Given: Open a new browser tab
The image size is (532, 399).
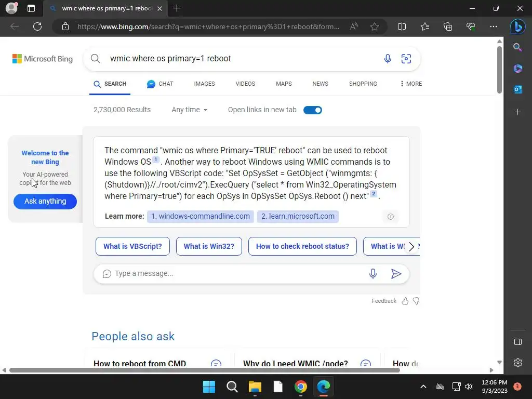Looking at the screenshot, I should point(177,8).
